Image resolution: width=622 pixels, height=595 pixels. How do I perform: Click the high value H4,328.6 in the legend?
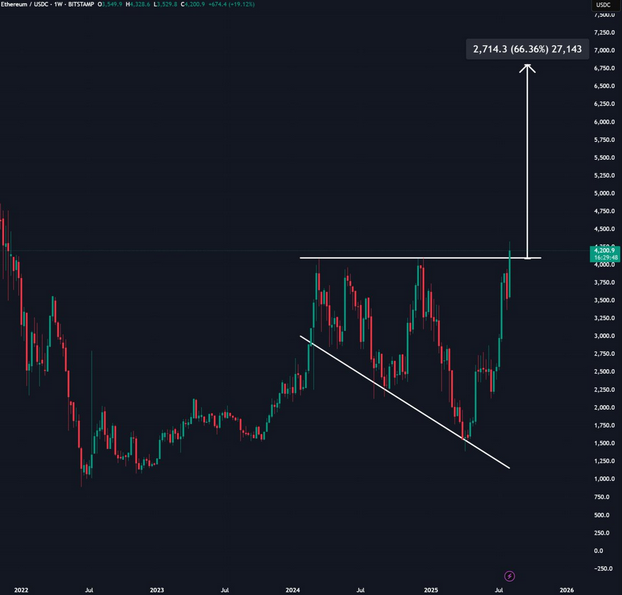(x=138, y=4)
